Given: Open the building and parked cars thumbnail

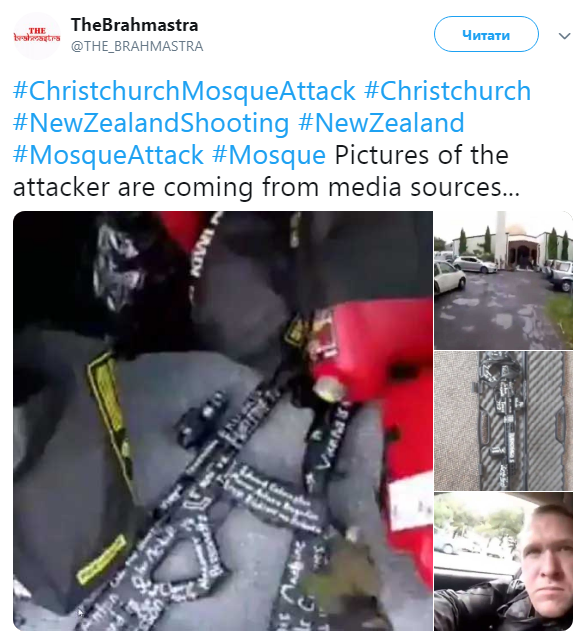Looking at the screenshot, I should (x=503, y=280).
